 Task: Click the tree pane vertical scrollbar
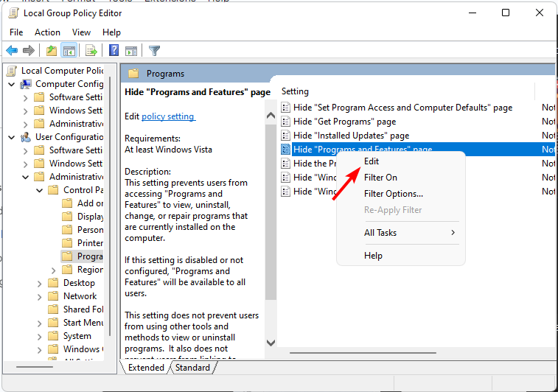[111, 206]
